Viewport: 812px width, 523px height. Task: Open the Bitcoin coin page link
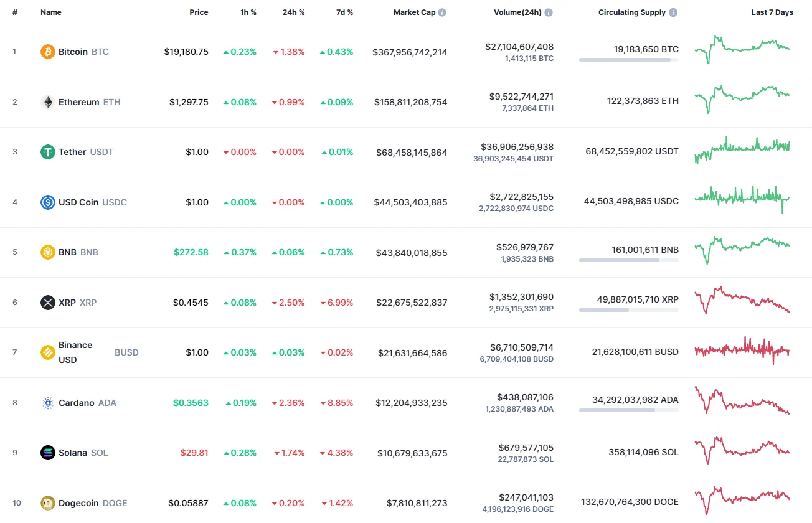73,52
